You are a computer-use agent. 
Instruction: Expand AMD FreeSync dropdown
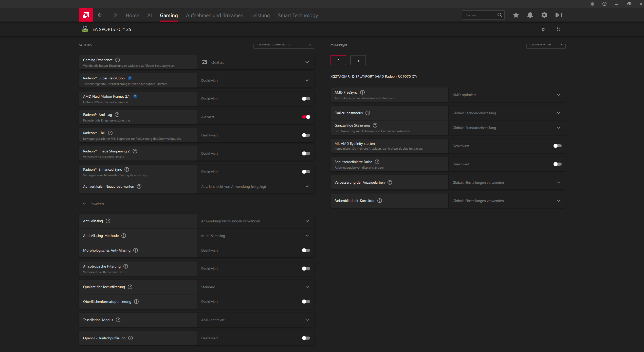[507, 95]
